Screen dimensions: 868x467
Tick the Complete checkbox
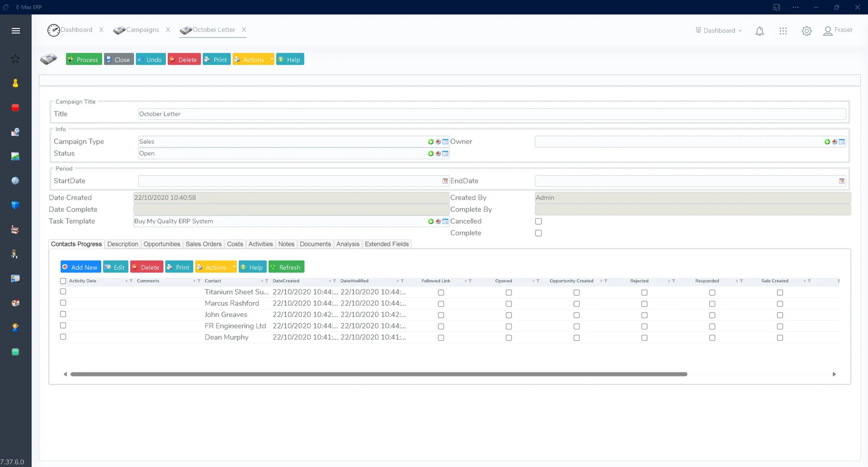pyautogui.click(x=538, y=233)
